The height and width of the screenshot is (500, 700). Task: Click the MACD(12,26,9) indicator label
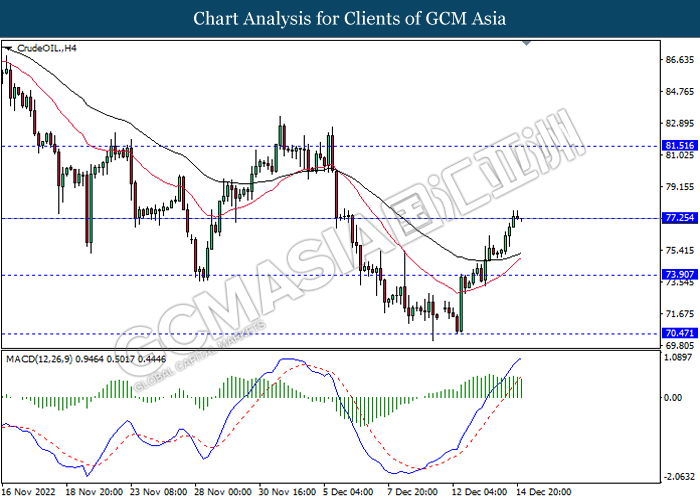[x=86, y=359]
